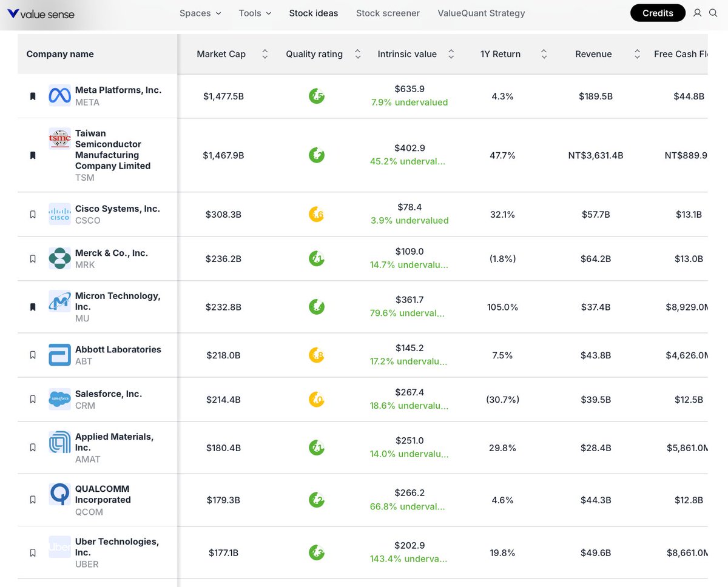Click TSM's NT$3,631.4B revenue value

596,155
